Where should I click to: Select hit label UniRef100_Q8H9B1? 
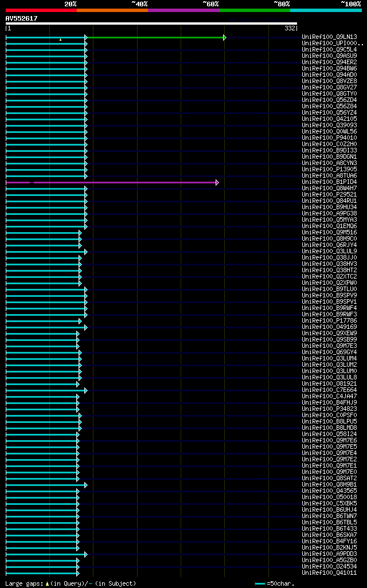tap(330, 484)
